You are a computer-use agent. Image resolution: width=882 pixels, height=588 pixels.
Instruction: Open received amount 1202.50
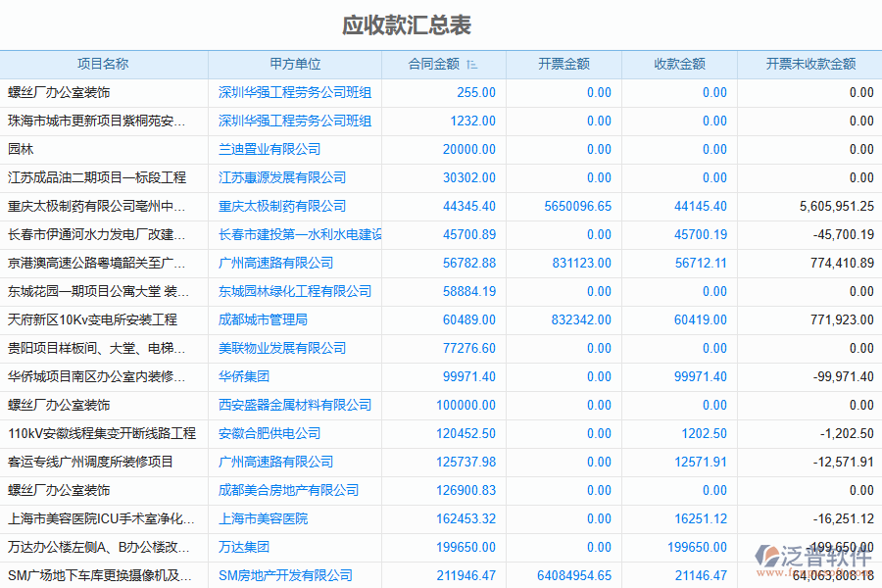click(704, 433)
